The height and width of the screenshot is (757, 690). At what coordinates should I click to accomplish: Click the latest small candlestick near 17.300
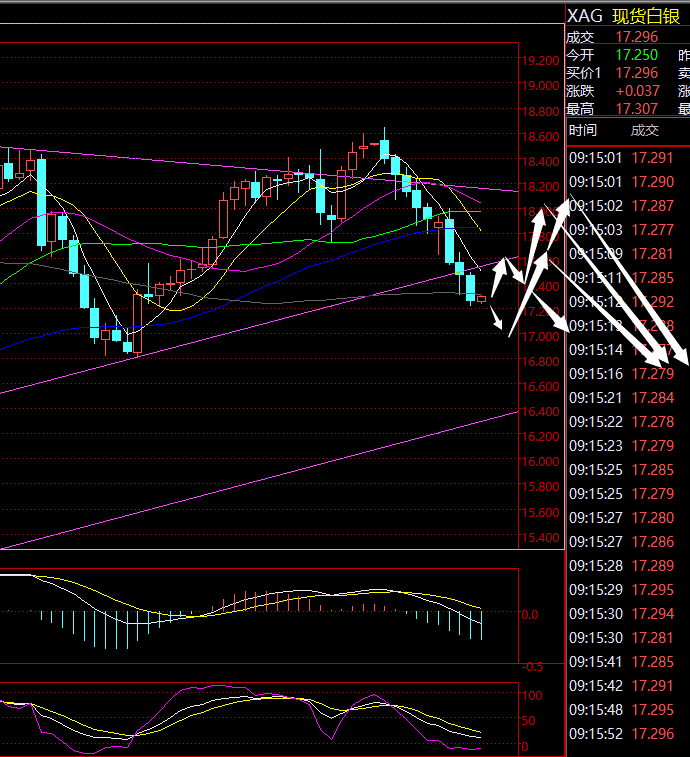pyautogui.click(x=482, y=298)
